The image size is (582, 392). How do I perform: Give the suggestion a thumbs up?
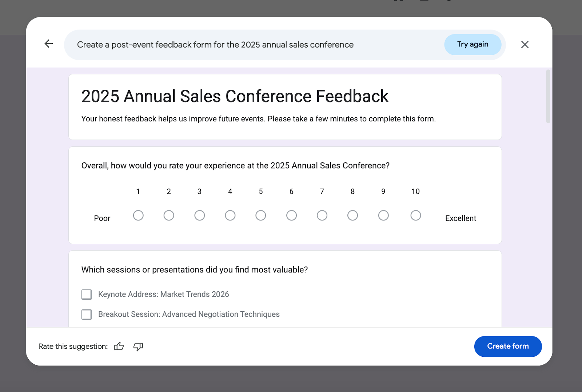click(x=119, y=347)
